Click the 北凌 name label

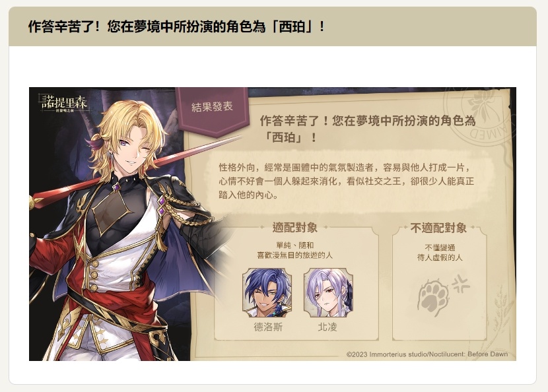(327, 327)
